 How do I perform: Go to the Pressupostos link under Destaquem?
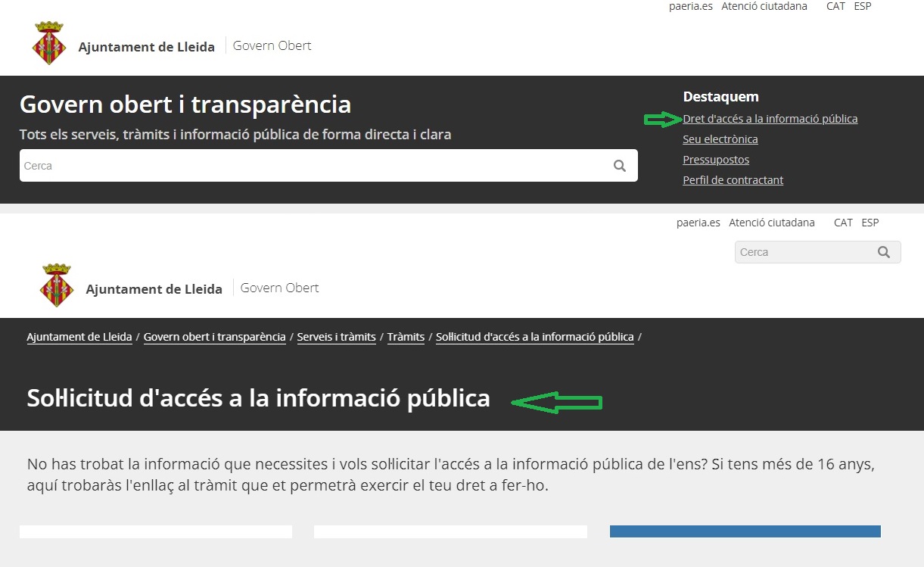tap(716, 160)
